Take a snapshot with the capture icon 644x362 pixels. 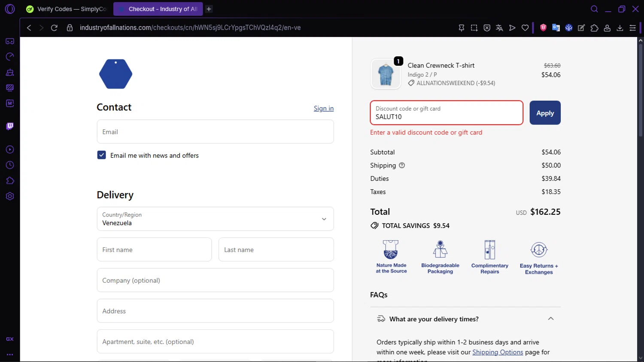click(x=474, y=28)
